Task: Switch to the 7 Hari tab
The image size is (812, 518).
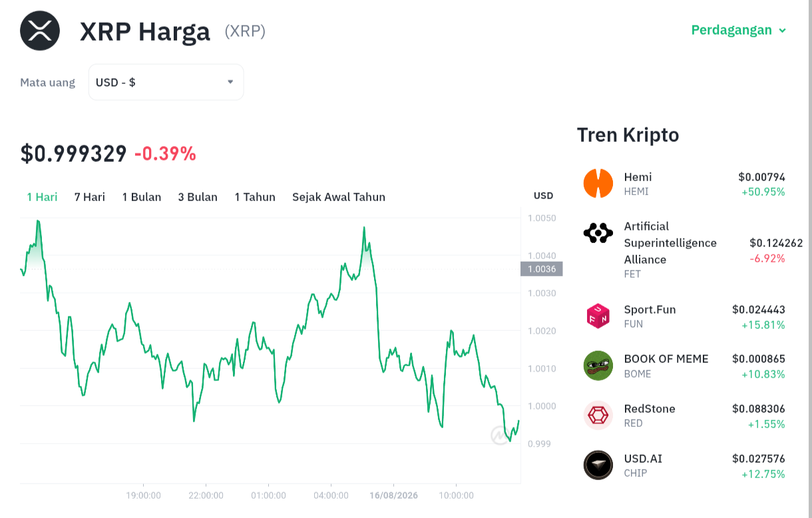Action: point(90,196)
